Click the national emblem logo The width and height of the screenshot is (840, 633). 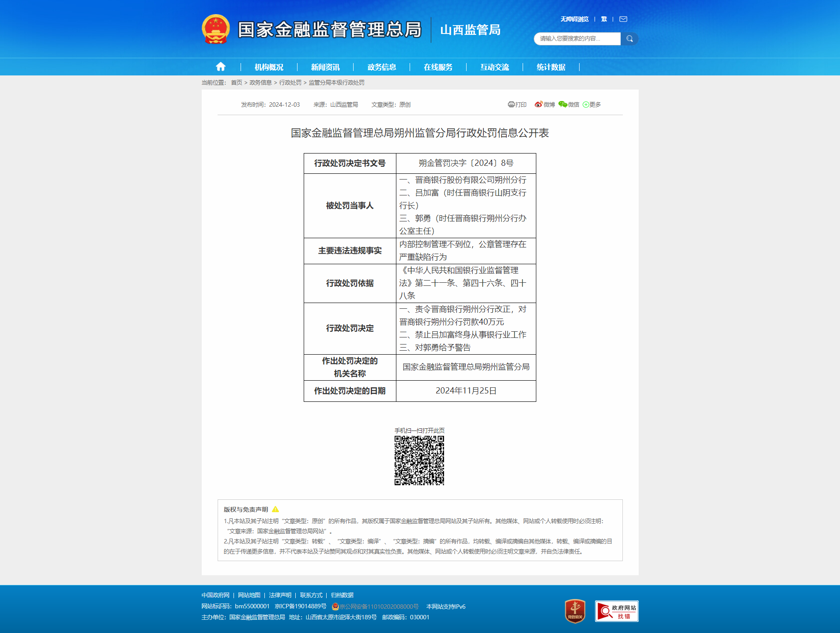point(216,30)
